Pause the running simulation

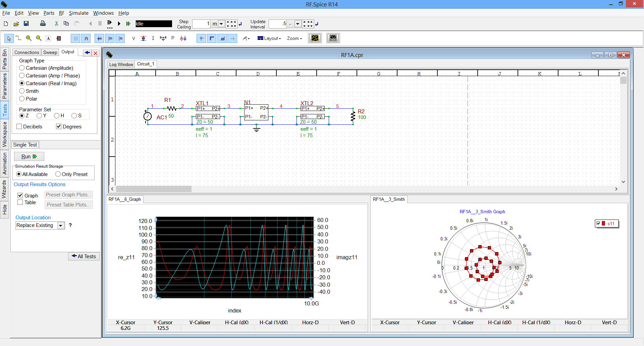[x=100, y=23]
